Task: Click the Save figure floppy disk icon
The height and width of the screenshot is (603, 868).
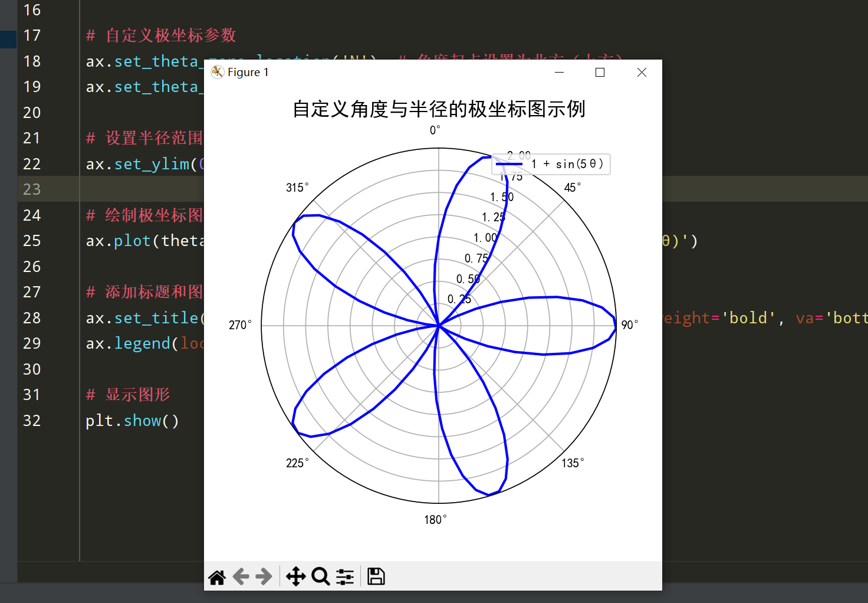Action: (x=376, y=576)
